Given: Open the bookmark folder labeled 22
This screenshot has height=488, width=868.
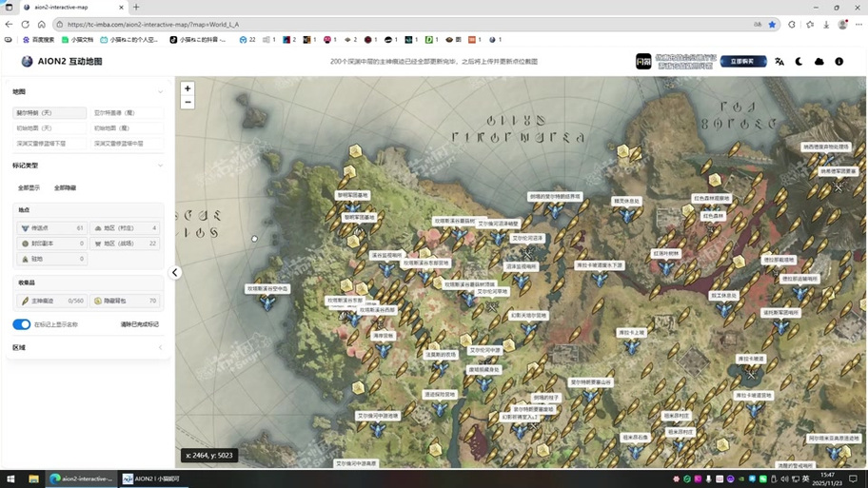Looking at the screenshot, I should click(x=247, y=40).
